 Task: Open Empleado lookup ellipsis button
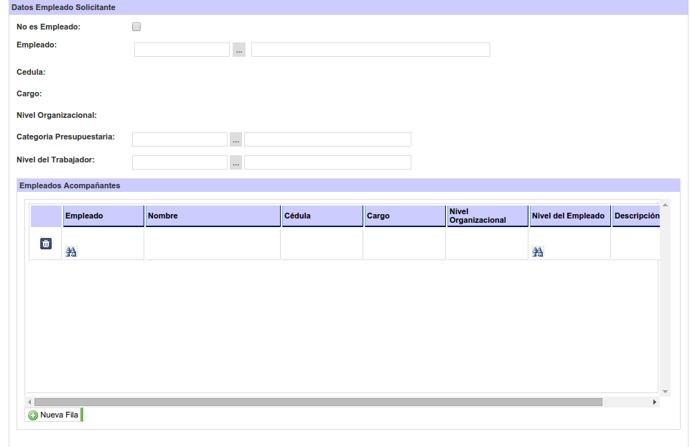tap(239, 50)
